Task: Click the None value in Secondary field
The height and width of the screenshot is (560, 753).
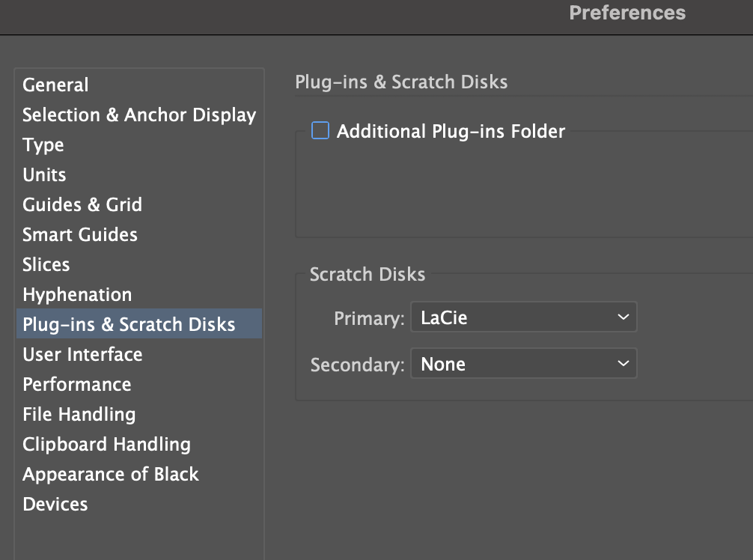Action: (x=444, y=364)
